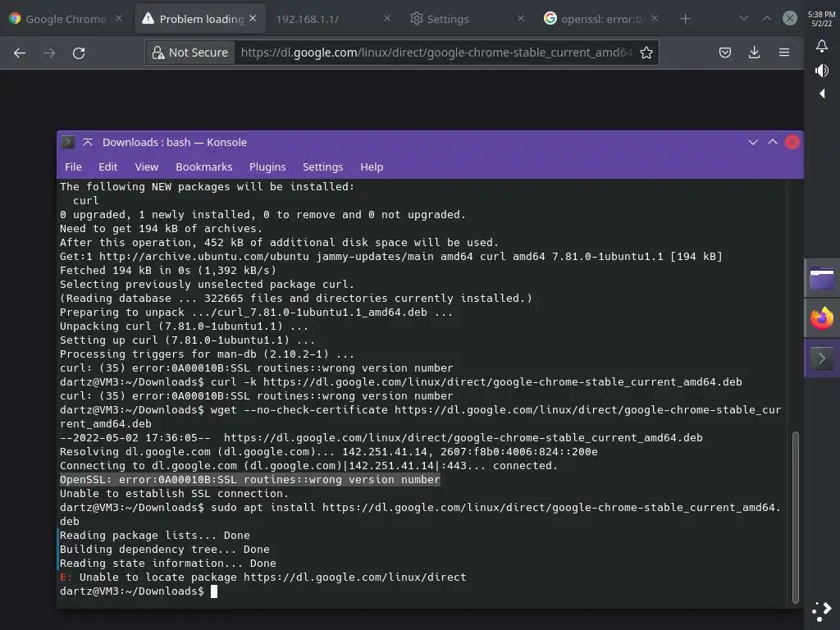The height and width of the screenshot is (630, 840).
Task: Close the Google Chrome tab
Action: (x=119, y=19)
